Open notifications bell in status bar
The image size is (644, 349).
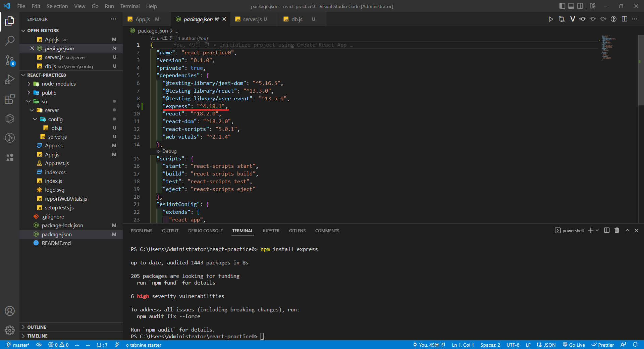coord(635,345)
